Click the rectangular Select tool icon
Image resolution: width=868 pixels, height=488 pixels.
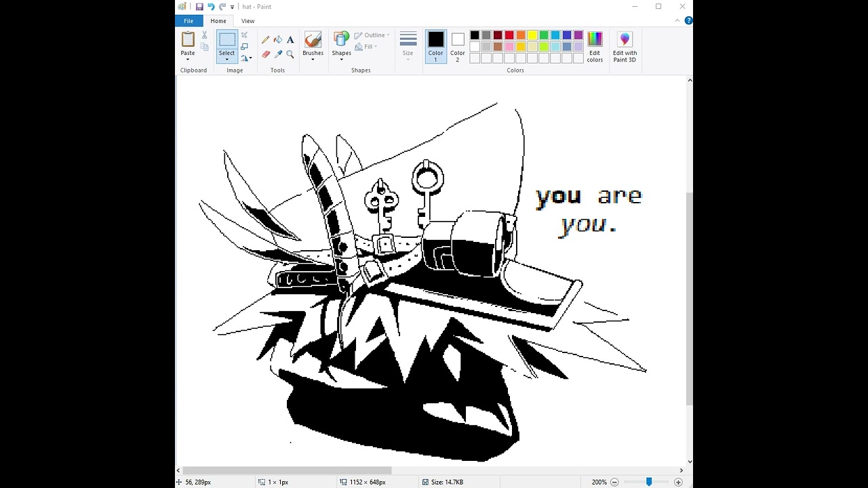tap(227, 39)
